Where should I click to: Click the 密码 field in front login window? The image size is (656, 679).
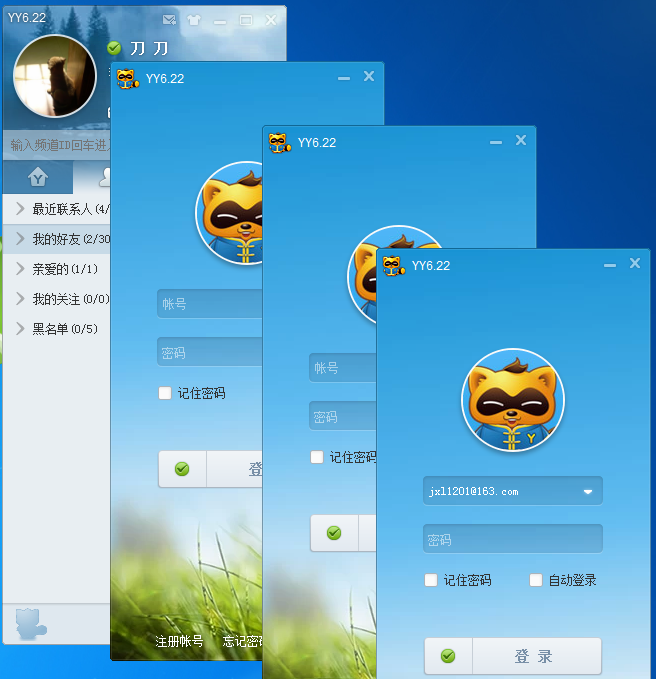[x=513, y=539]
